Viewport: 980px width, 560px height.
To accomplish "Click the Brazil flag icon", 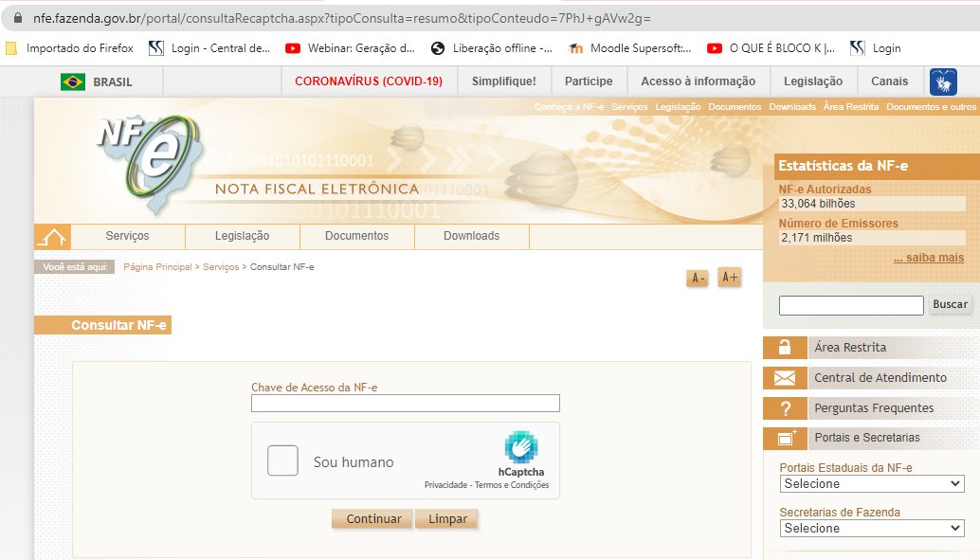I will (73, 81).
